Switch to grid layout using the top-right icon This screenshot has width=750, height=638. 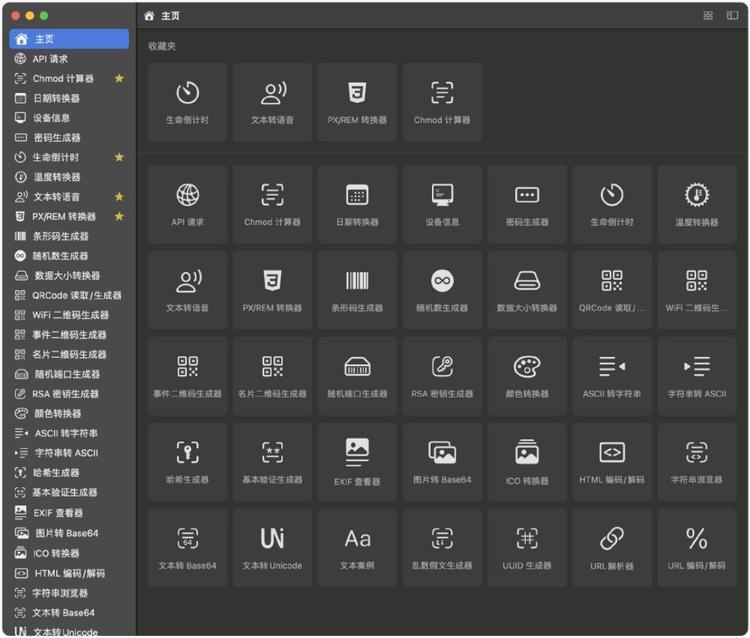(708, 16)
